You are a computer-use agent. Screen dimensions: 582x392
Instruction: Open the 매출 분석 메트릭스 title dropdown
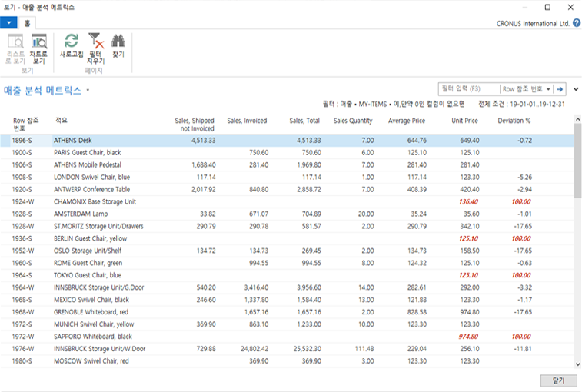[x=88, y=90]
